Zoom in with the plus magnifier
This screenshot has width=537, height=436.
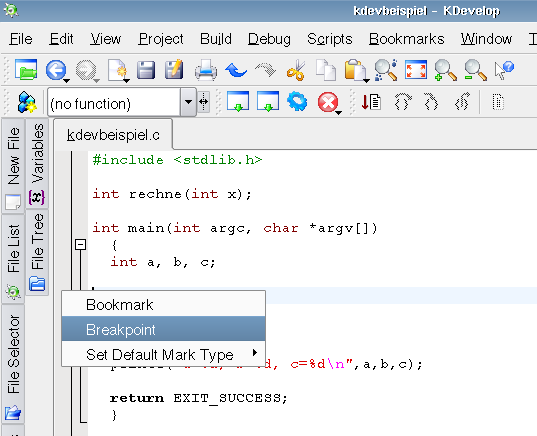pos(446,70)
